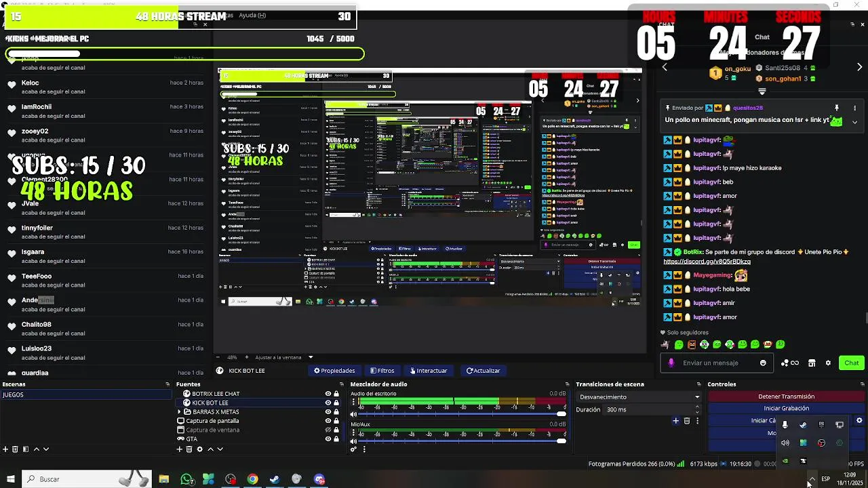
Task: Open emoji picker in chat message box
Action: pos(763,363)
